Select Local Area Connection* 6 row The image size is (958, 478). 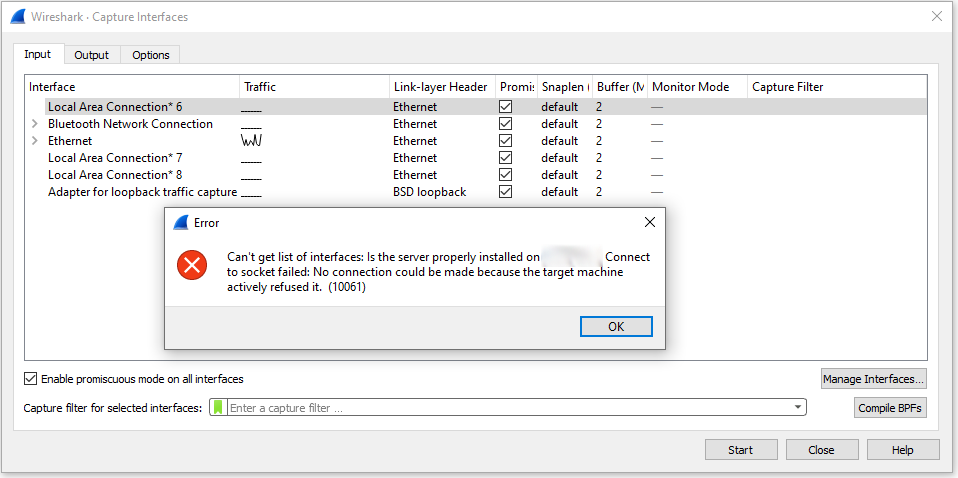tap(486, 106)
